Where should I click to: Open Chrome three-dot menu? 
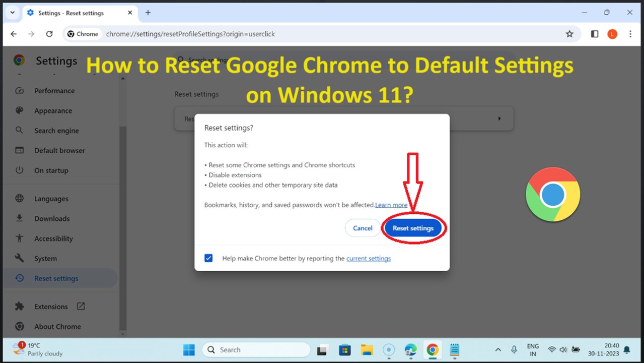(630, 34)
